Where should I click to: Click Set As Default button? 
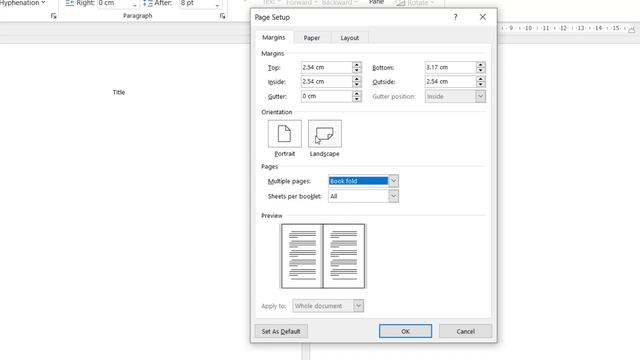coord(281,331)
